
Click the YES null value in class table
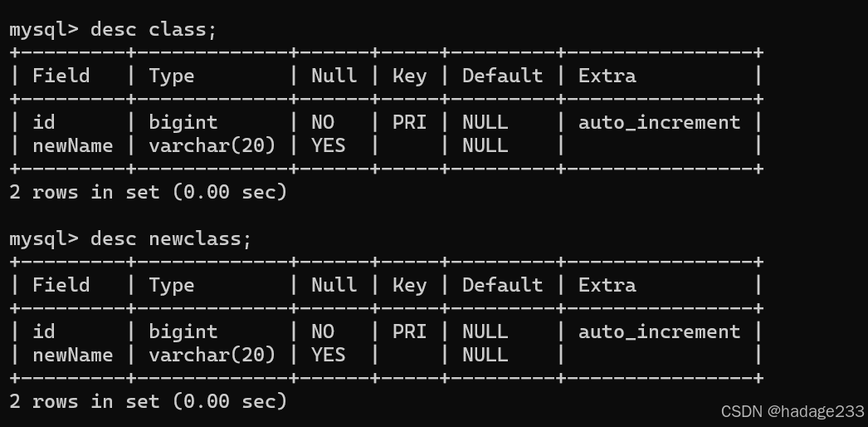pyautogui.click(x=329, y=145)
